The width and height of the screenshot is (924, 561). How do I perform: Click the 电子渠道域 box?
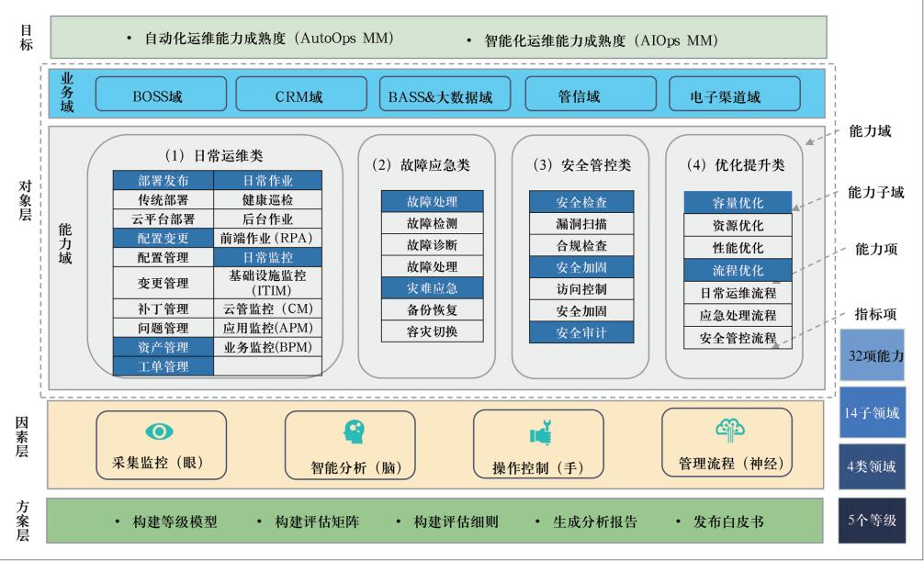click(x=726, y=95)
